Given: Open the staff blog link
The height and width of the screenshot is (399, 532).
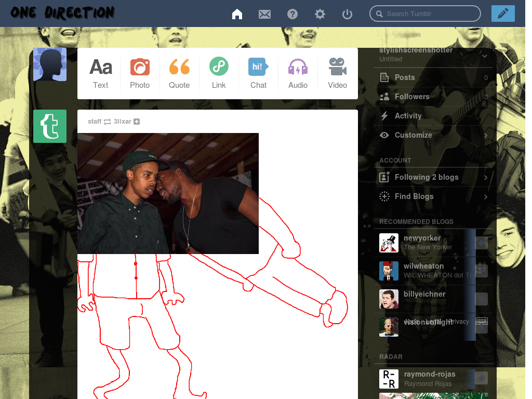Looking at the screenshot, I should click(95, 122).
